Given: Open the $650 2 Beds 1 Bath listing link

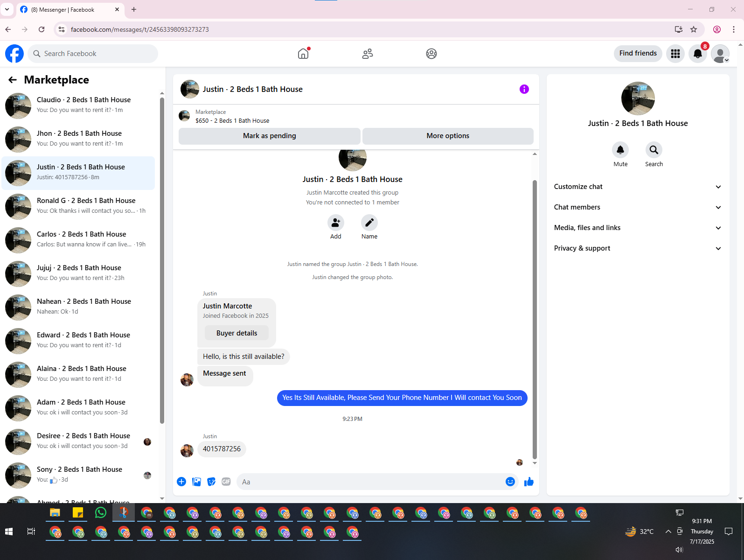Looking at the screenshot, I should [232, 121].
